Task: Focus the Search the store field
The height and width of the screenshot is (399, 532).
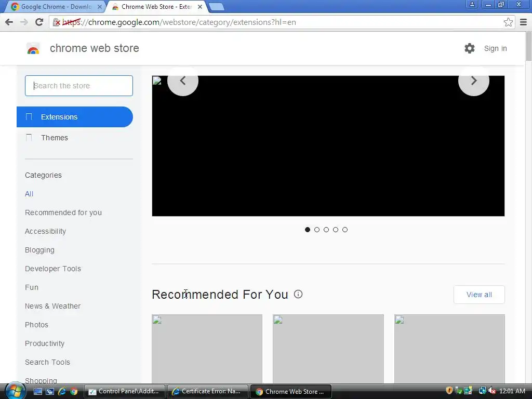Action: coord(79,86)
